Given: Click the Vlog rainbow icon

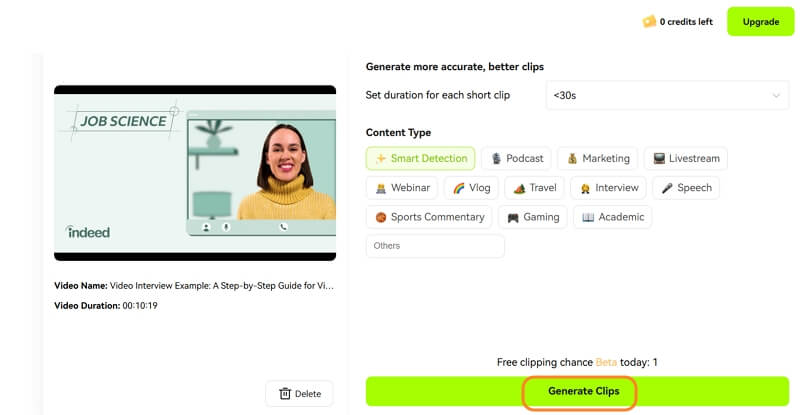Looking at the screenshot, I should 459,188.
